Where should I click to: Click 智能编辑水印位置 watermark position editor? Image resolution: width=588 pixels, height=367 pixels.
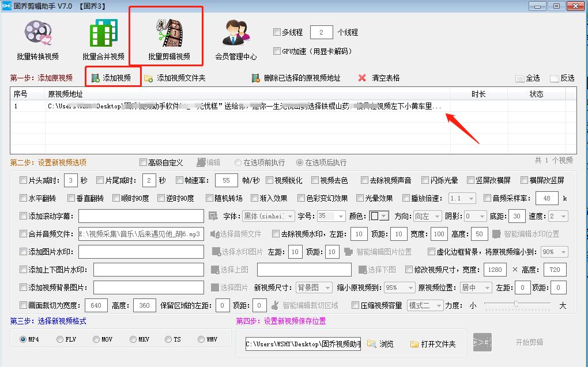[x=526, y=234]
